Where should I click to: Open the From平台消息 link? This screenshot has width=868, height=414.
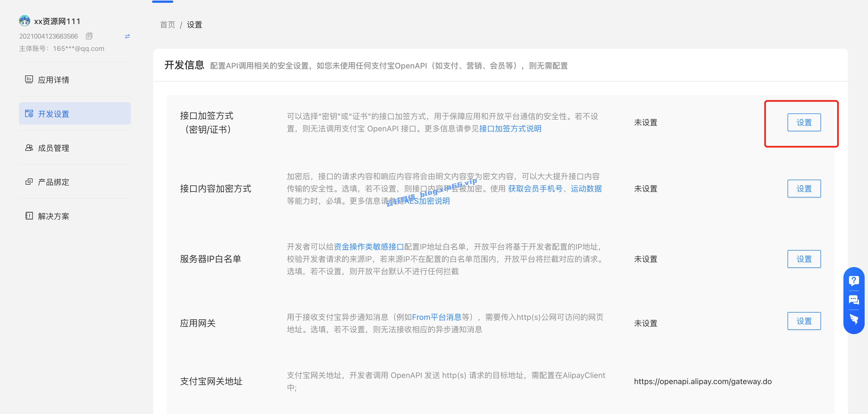pyautogui.click(x=437, y=317)
